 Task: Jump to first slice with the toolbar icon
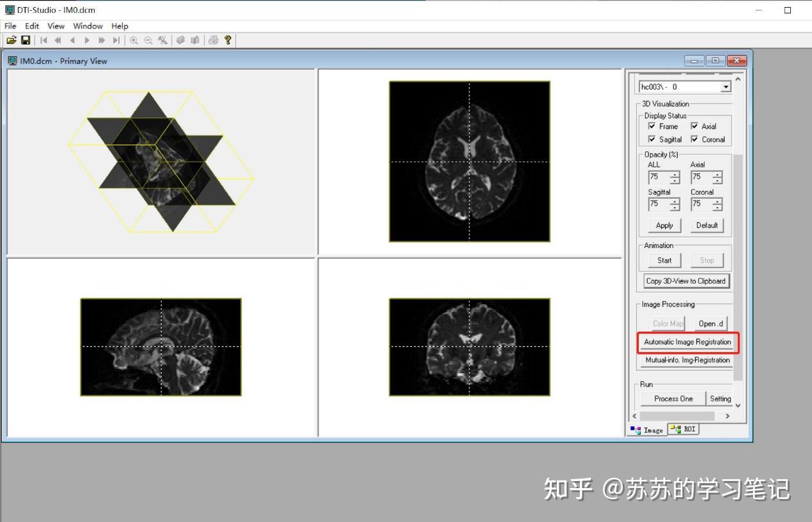43,40
